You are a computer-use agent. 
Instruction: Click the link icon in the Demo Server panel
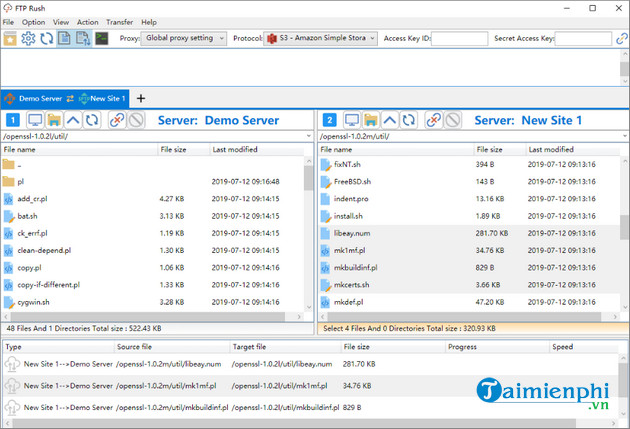(x=116, y=120)
